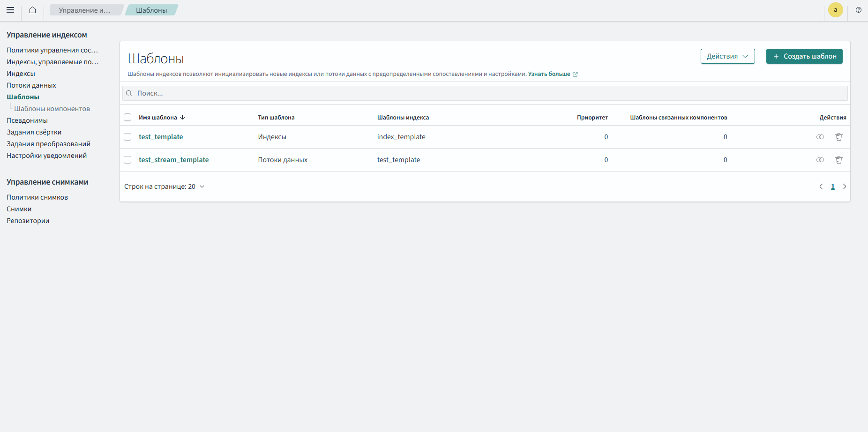
Task: Click the linked-rings icon for test_stream_template
Action: [x=820, y=160]
